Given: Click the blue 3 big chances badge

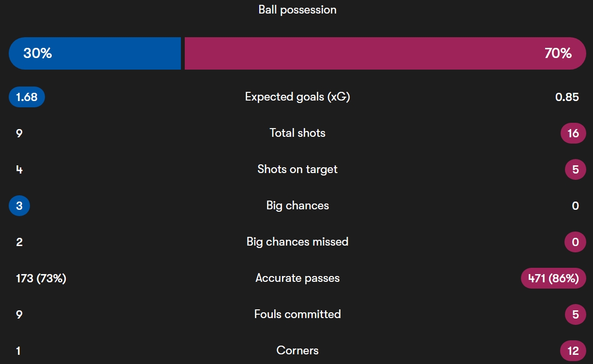Looking at the screenshot, I should pos(19,206).
